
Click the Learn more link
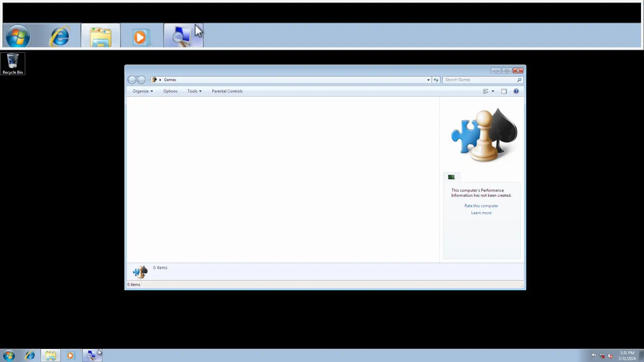[481, 213]
